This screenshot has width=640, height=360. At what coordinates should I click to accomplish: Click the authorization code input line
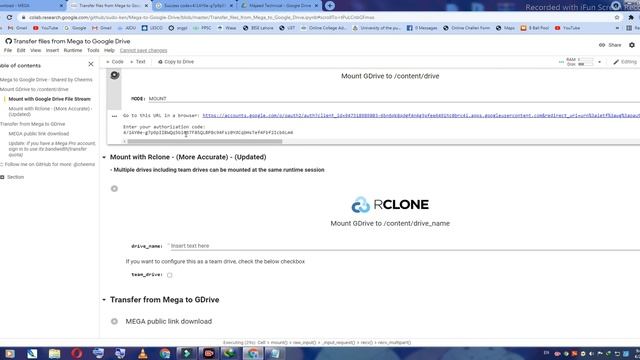click(x=208, y=133)
